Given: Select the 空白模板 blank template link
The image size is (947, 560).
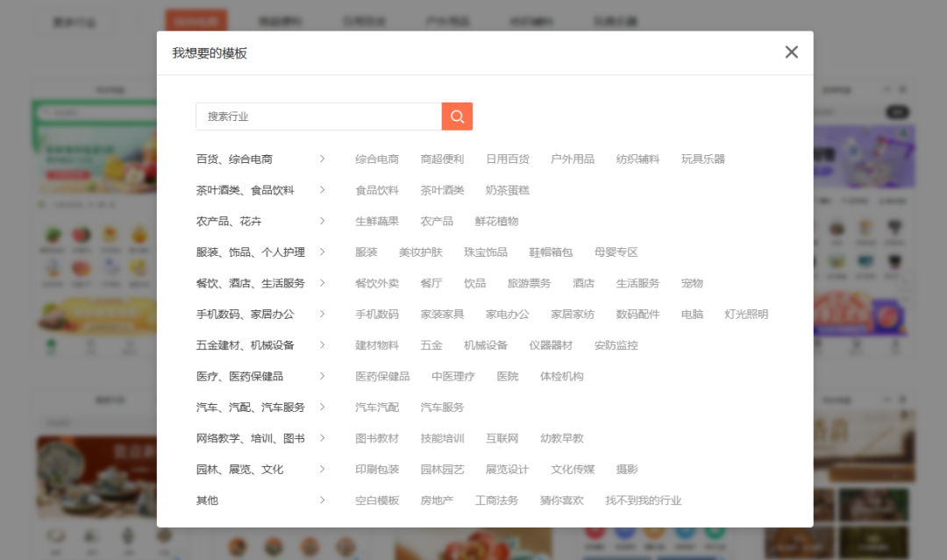Looking at the screenshot, I should (x=377, y=500).
